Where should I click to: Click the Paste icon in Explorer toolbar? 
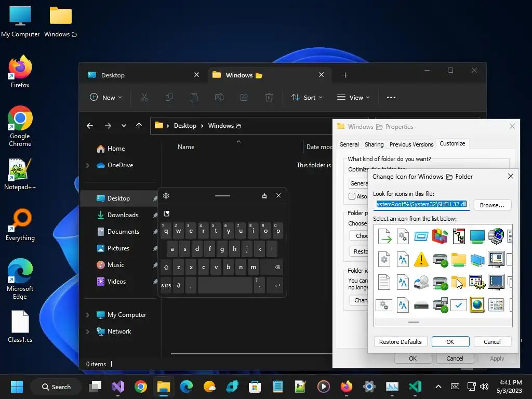tap(194, 97)
